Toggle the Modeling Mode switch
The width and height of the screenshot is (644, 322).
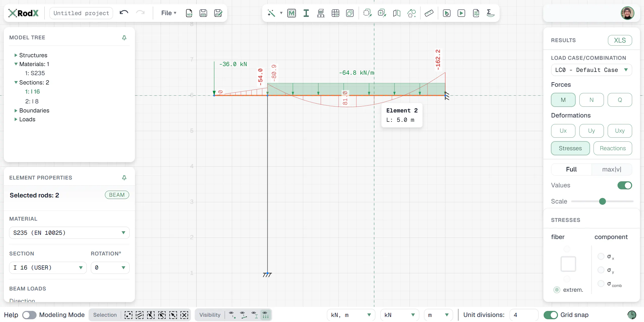point(29,315)
